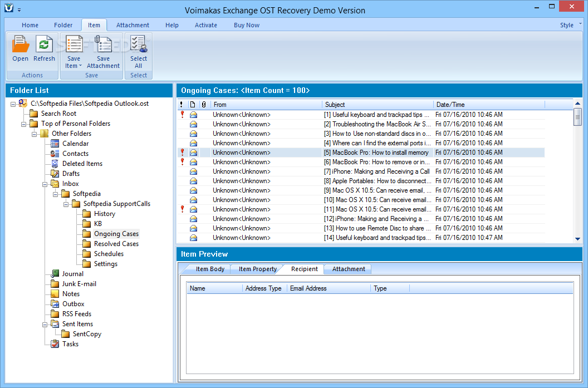Switch to the Attachment ribbon tab
The image size is (588, 388).
pos(133,25)
